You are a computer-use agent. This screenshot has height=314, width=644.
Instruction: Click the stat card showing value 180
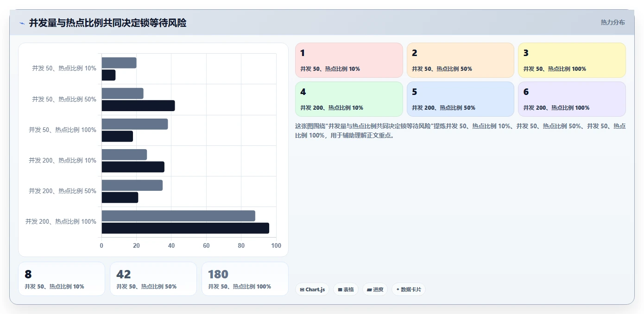[245, 279]
